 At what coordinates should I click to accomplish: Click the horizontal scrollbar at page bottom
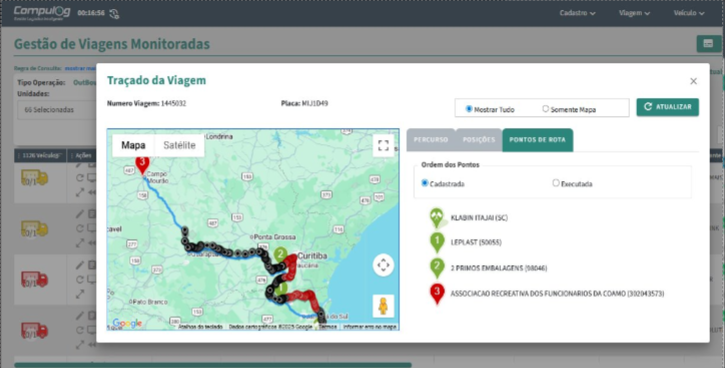pos(213,365)
